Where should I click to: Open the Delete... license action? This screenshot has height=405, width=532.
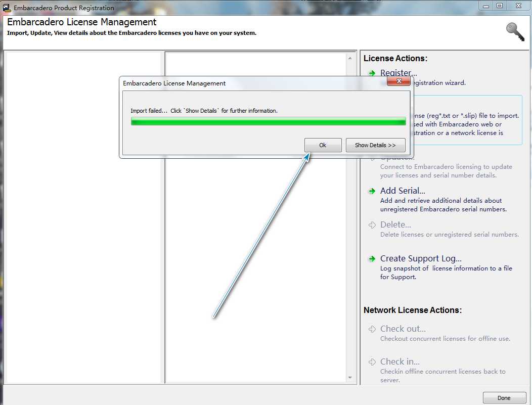click(395, 224)
